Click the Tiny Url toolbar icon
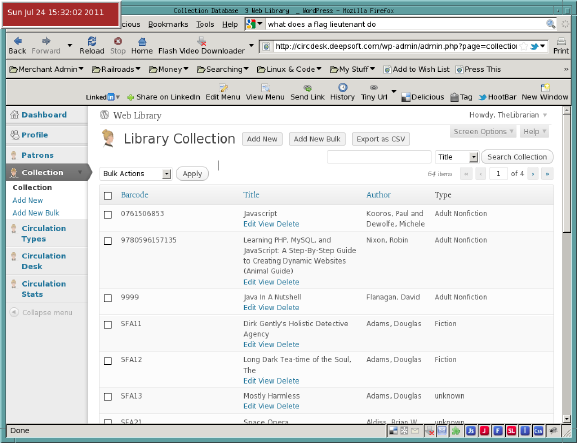The width and height of the screenshot is (577, 443). (x=374, y=88)
